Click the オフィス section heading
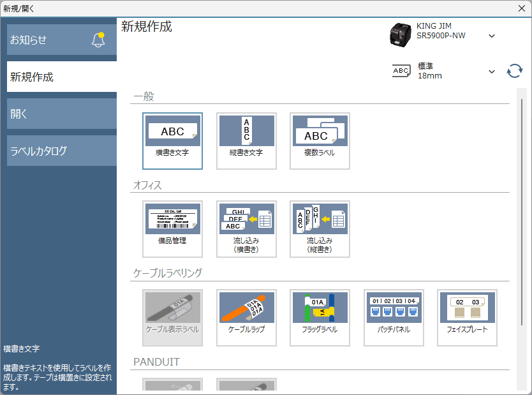The image size is (532, 395). coord(147,185)
